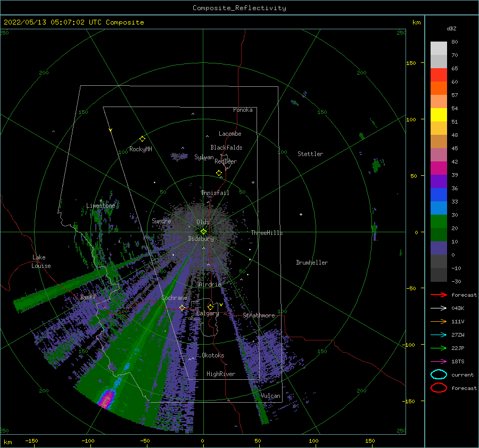Click the cyan 27ZW arrow icon
Image resolution: width=479 pixels, height=448 pixels.
pyautogui.click(x=439, y=335)
